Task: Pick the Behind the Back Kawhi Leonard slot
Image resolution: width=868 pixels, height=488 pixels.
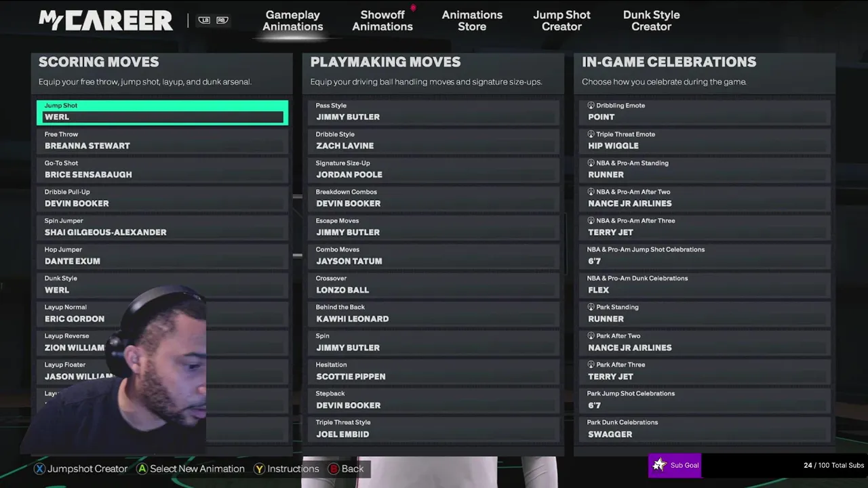Action: pyautogui.click(x=434, y=314)
